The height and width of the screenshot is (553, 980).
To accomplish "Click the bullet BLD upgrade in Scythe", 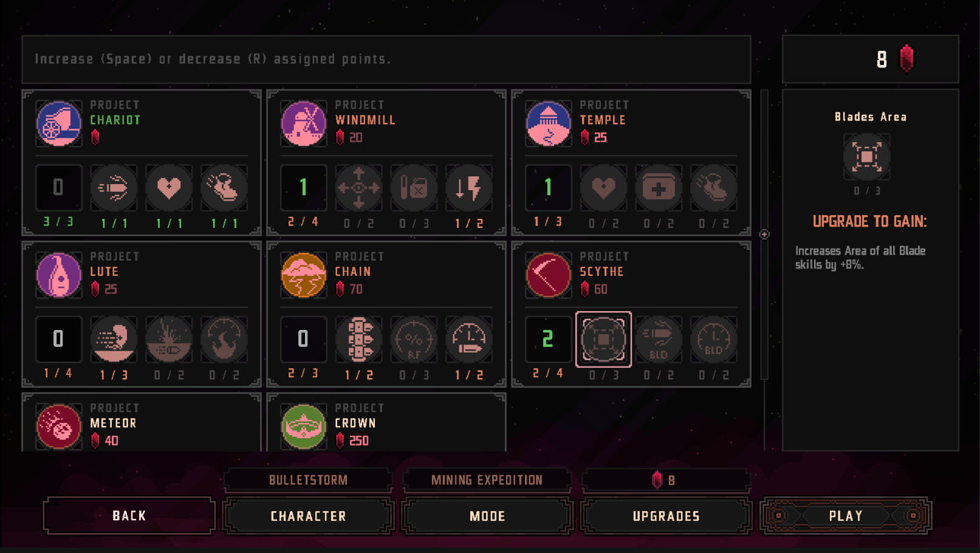I will click(659, 339).
